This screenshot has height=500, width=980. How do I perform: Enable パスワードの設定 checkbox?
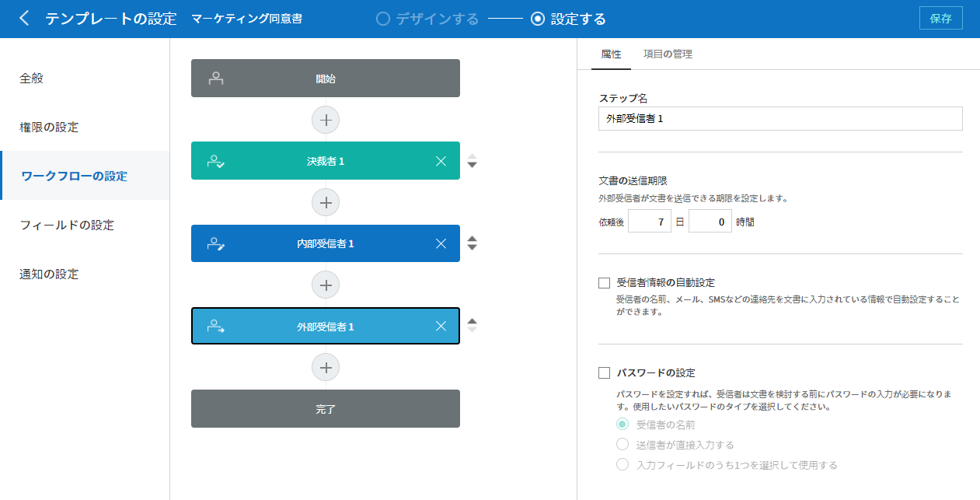[x=604, y=373]
